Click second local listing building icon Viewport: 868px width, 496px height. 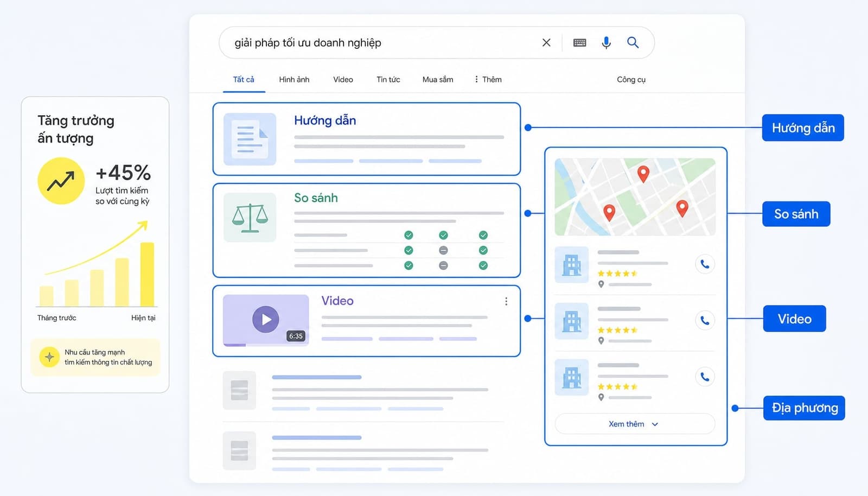pyautogui.click(x=571, y=321)
